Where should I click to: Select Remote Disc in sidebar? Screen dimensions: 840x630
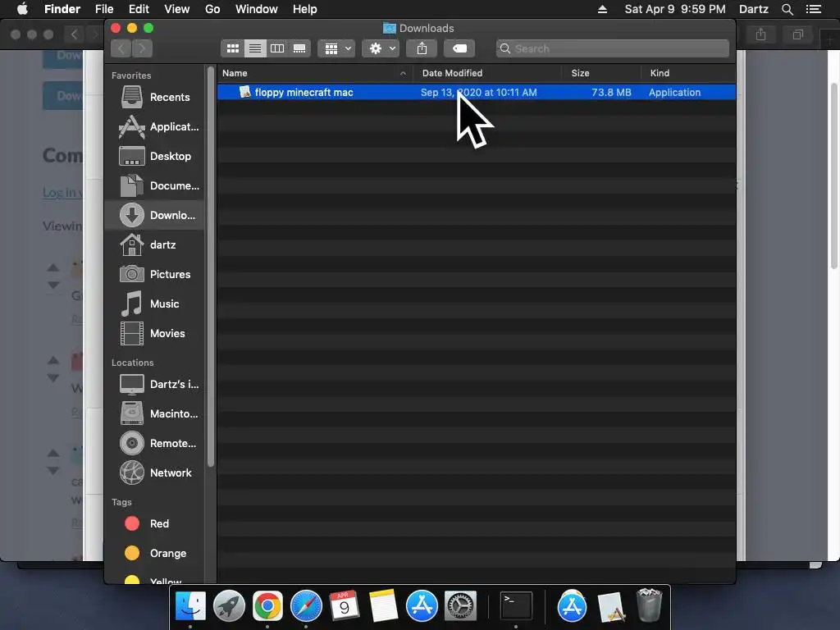155,443
